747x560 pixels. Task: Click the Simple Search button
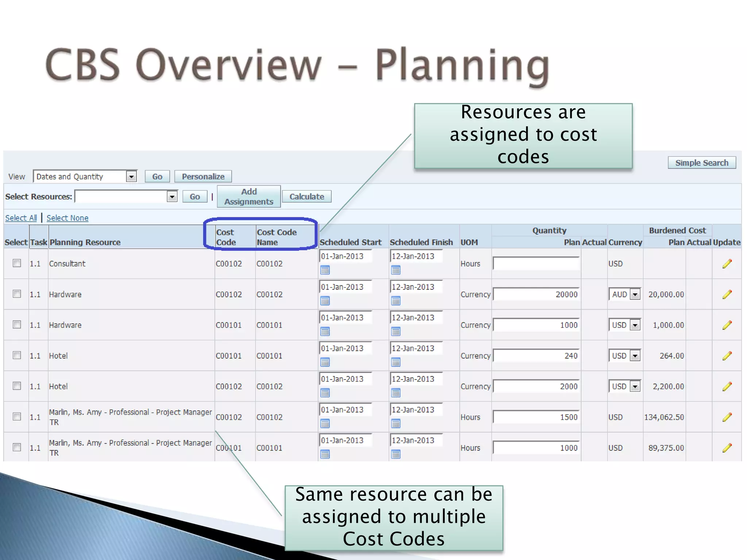702,163
